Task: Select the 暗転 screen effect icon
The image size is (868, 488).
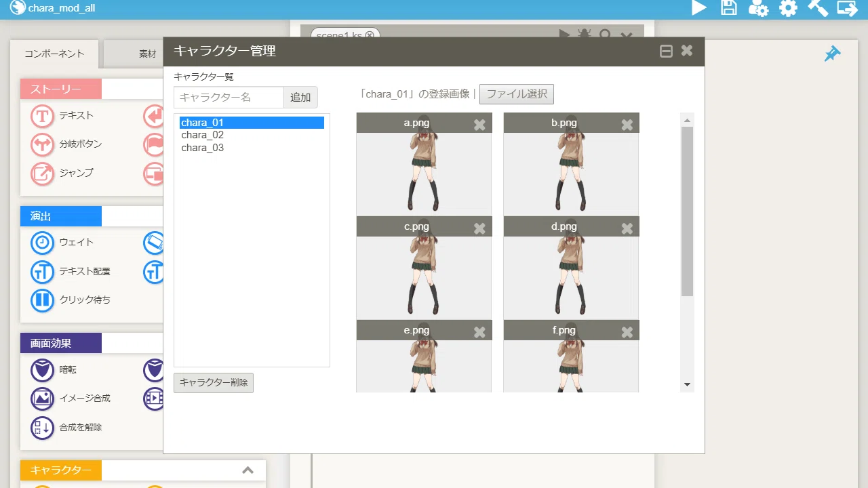Action: 42,370
